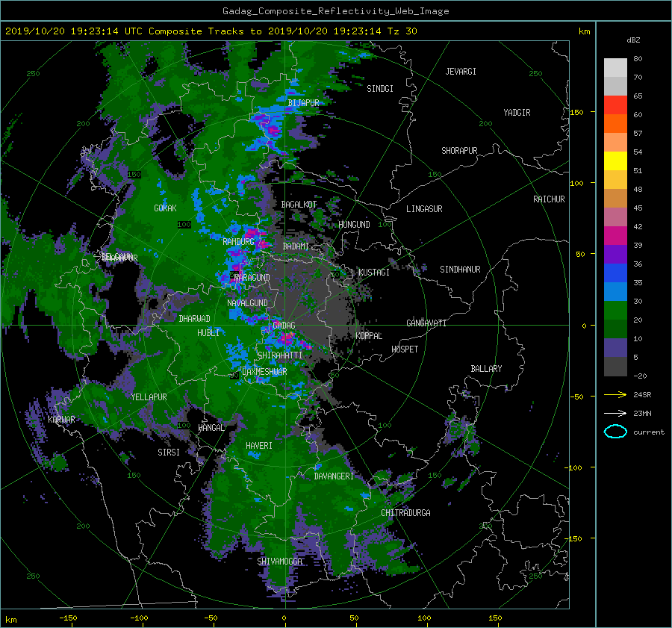
Task: Click the RAICHUR label
Action: pos(549,199)
